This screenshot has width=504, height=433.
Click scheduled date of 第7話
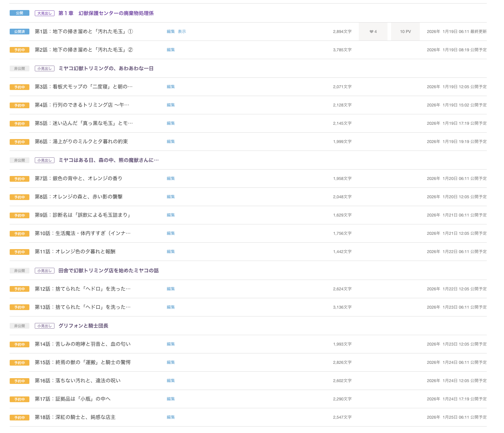(456, 179)
